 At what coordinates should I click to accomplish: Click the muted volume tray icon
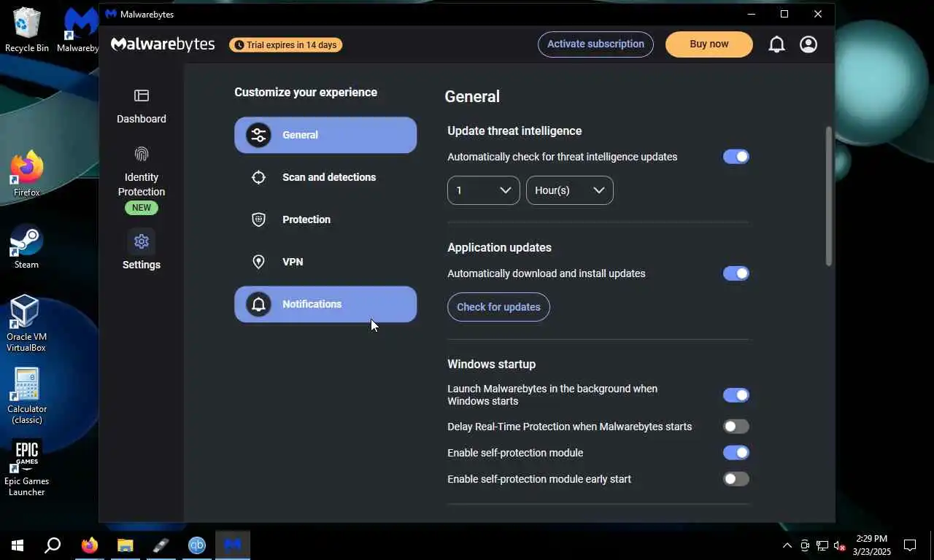839,545
